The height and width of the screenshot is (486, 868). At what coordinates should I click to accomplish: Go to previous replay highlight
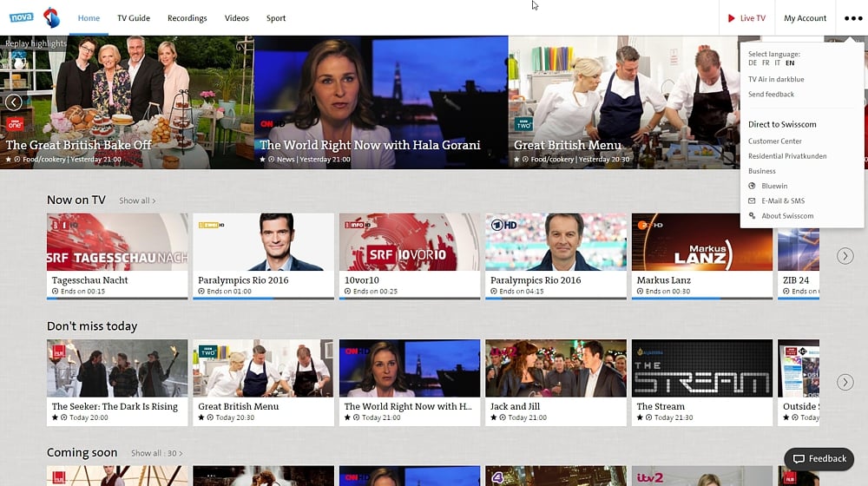click(x=13, y=102)
